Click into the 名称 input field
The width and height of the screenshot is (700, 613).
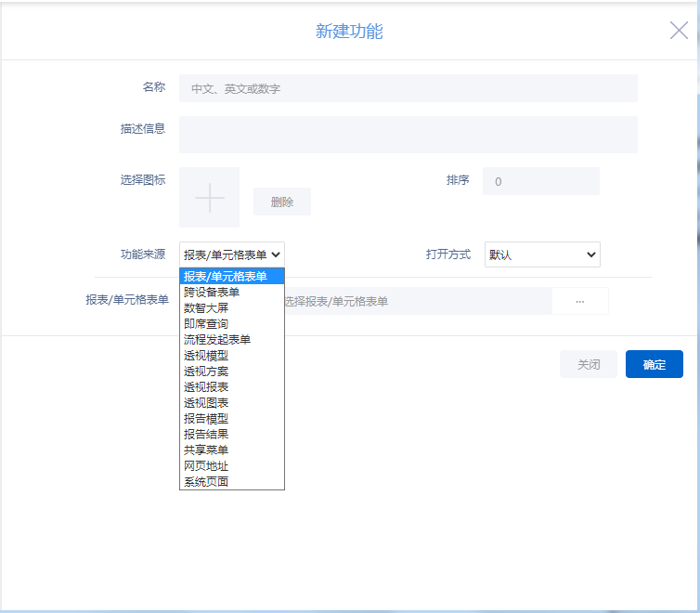(408, 89)
